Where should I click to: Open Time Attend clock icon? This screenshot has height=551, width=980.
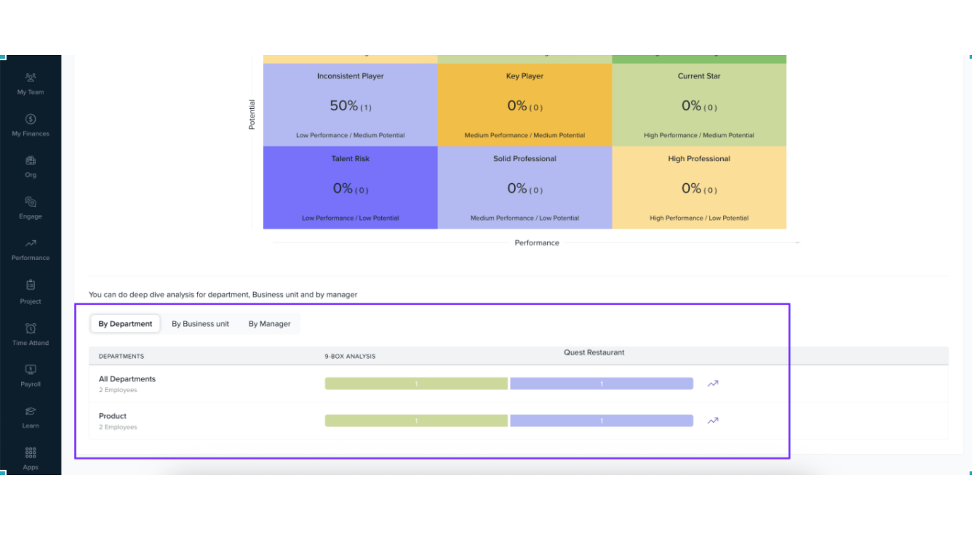pyautogui.click(x=31, y=329)
